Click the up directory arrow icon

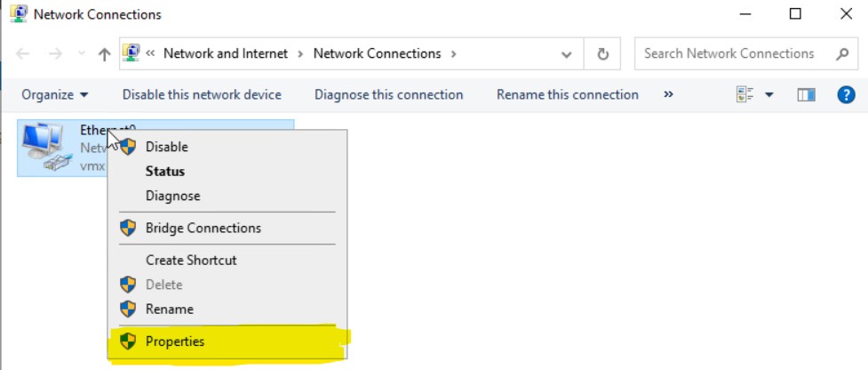pos(104,53)
